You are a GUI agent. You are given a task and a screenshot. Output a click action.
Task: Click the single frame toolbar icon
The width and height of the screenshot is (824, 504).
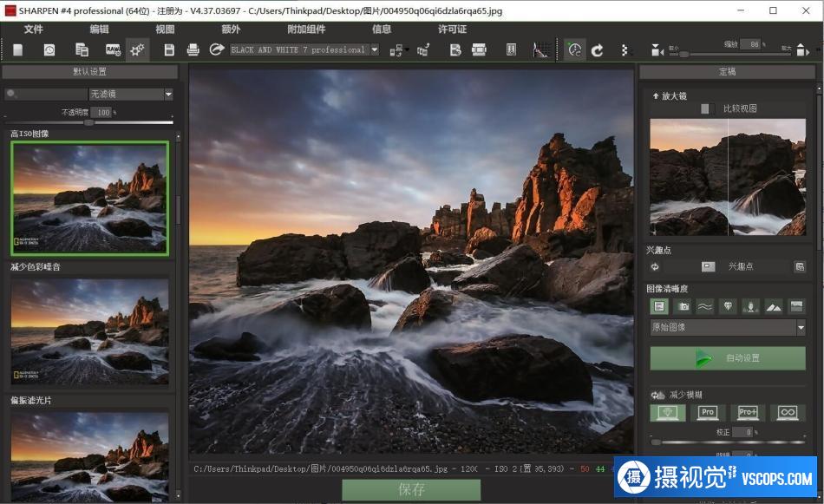[x=511, y=50]
